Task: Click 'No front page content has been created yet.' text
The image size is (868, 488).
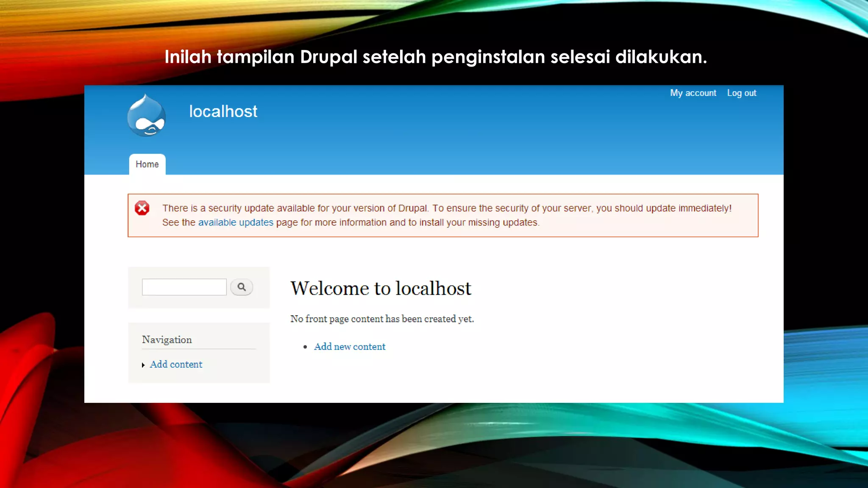Action: [x=382, y=319]
